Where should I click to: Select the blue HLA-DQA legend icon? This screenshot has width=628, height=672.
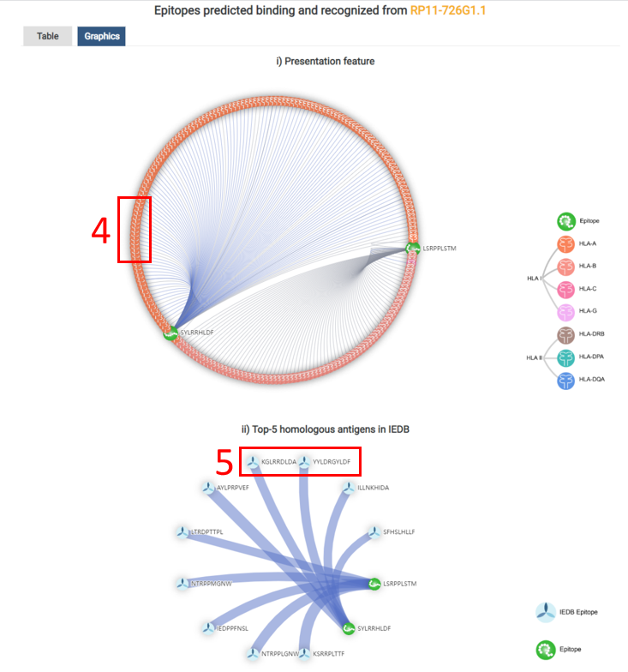click(565, 379)
